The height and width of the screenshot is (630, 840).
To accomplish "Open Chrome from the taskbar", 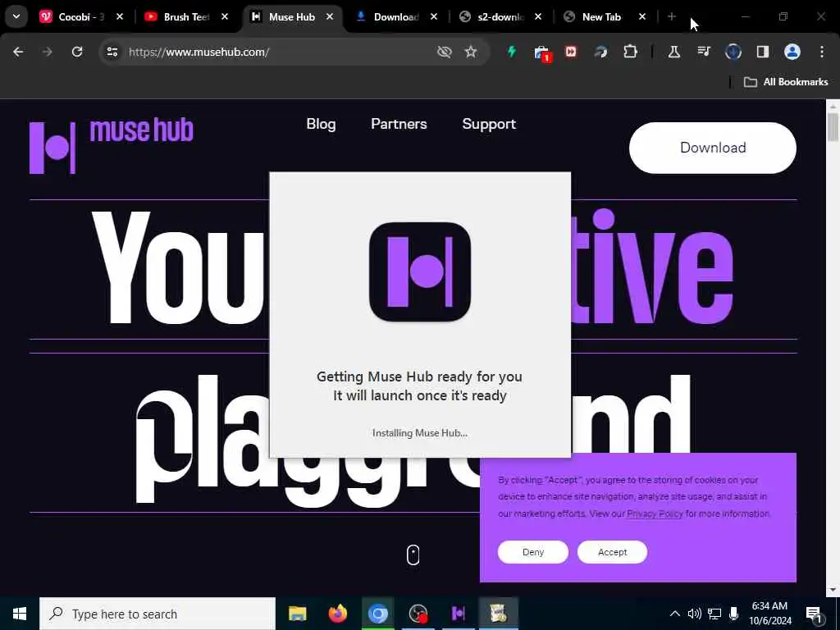I will pos(377,614).
